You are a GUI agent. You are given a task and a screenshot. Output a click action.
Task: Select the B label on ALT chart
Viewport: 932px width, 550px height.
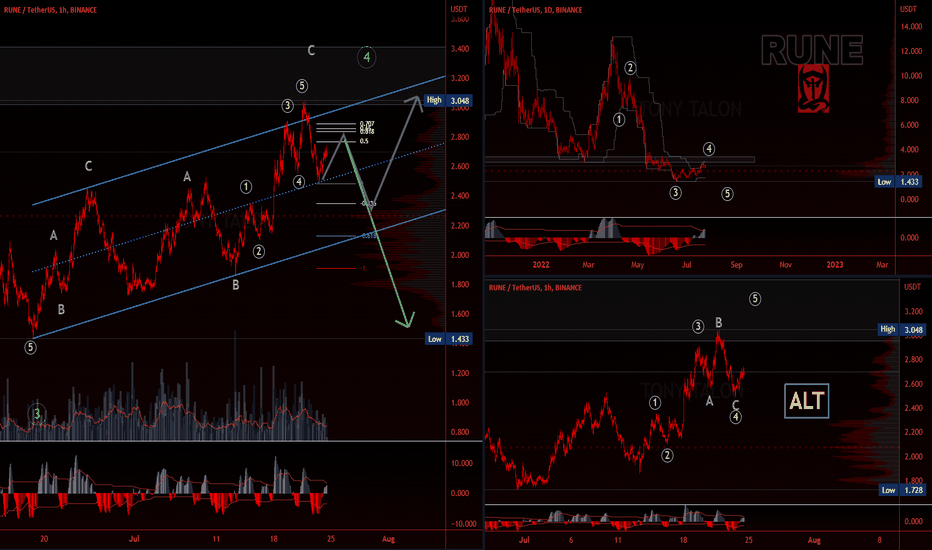(719, 323)
